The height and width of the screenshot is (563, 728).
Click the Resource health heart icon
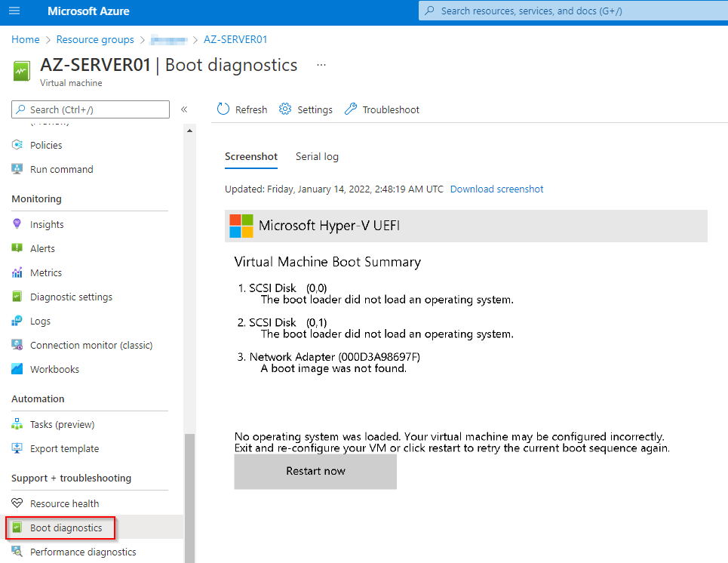coord(17,503)
